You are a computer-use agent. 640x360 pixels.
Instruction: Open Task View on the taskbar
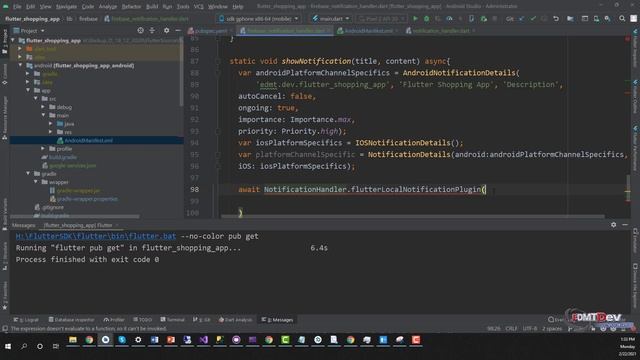[56, 346]
